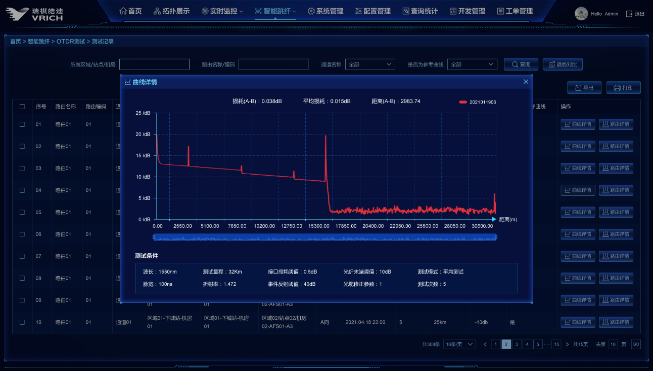Screen dimensions: 653x371
Task: Click the print icon button above table
Action: tap(623, 87)
